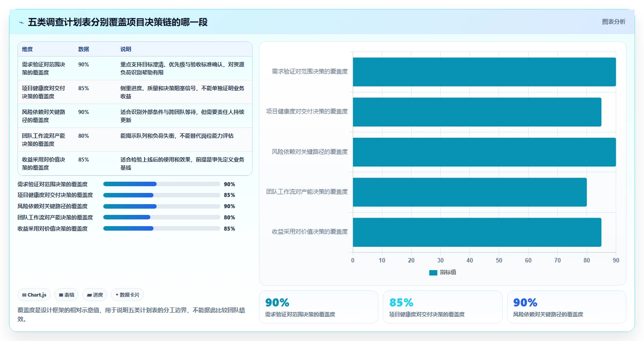Click description starting 侧重进度、质量
The height and width of the screenshot is (341, 644).
click(x=182, y=92)
